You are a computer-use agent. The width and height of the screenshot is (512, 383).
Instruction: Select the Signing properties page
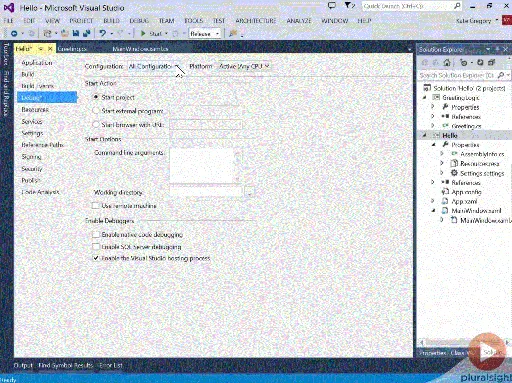tap(31, 157)
